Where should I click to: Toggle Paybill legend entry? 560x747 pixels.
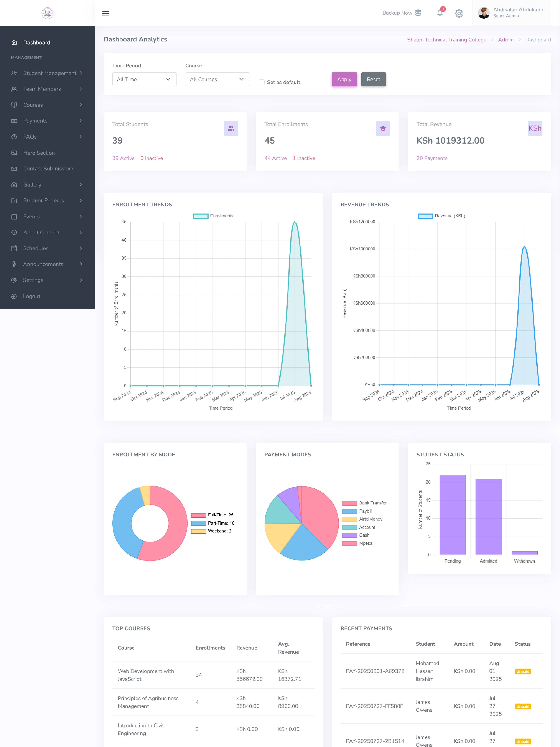(357, 511)
